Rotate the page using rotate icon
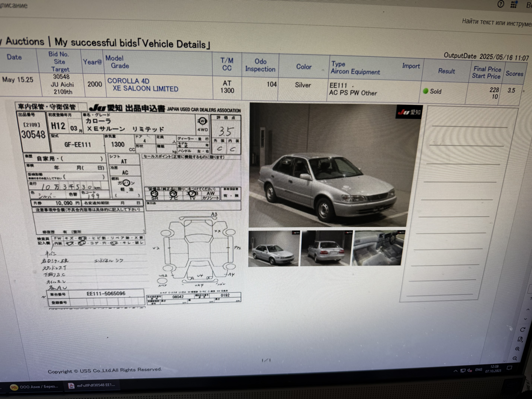The image size is (532, 399). [x=522, y=330]
